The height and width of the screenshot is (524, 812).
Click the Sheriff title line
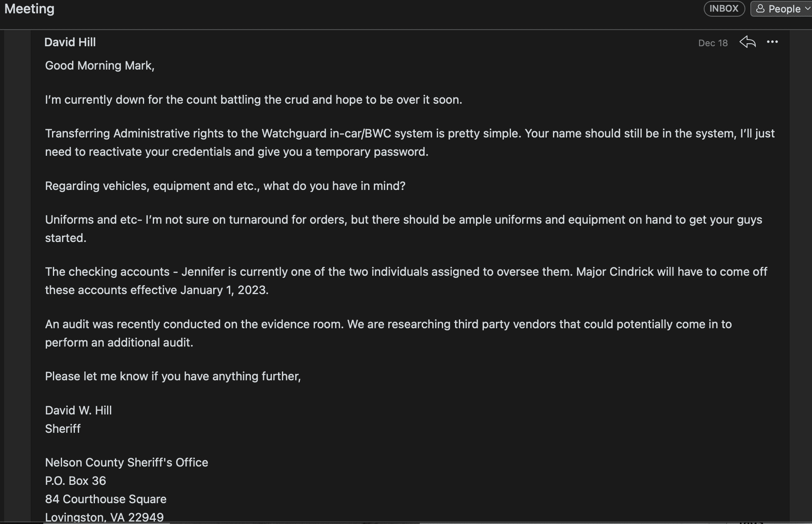point(63,429)
